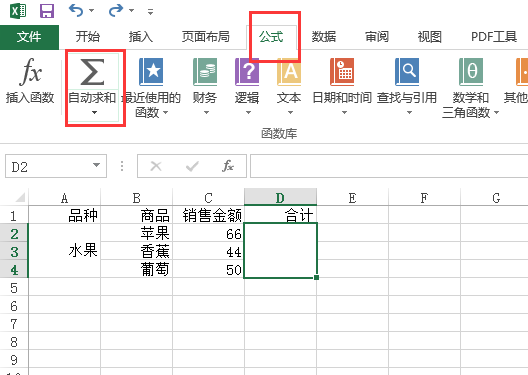Open the 查找与引用 functions magnifier icon
This screenshot has height=375, width=528.
407,72
